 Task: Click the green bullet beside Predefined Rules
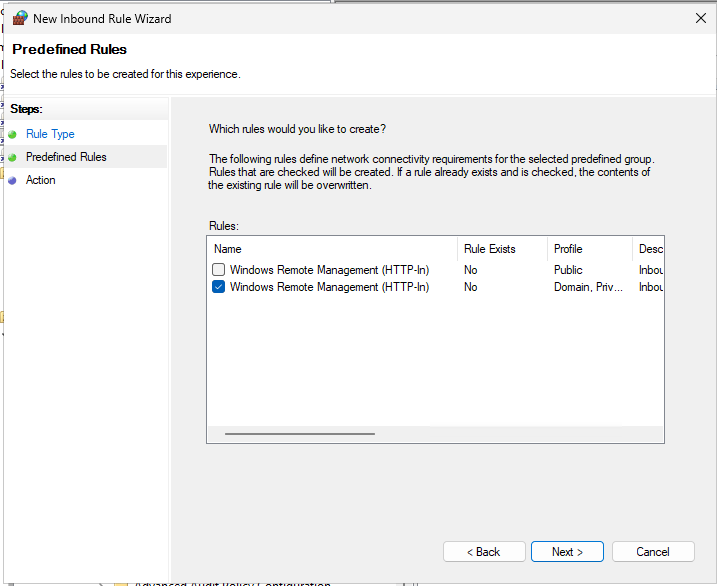tap(12, 157)
